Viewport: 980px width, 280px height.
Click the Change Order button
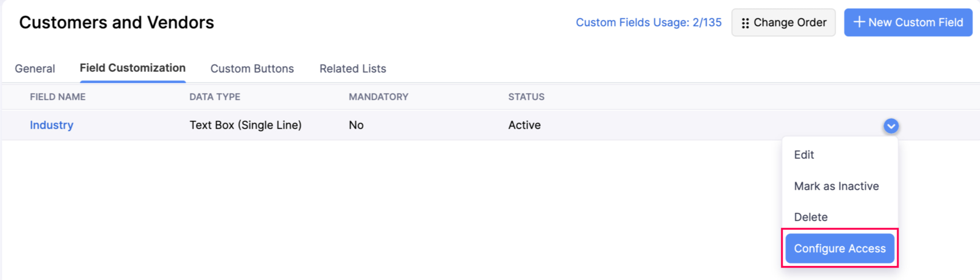[x=783, y=22]
